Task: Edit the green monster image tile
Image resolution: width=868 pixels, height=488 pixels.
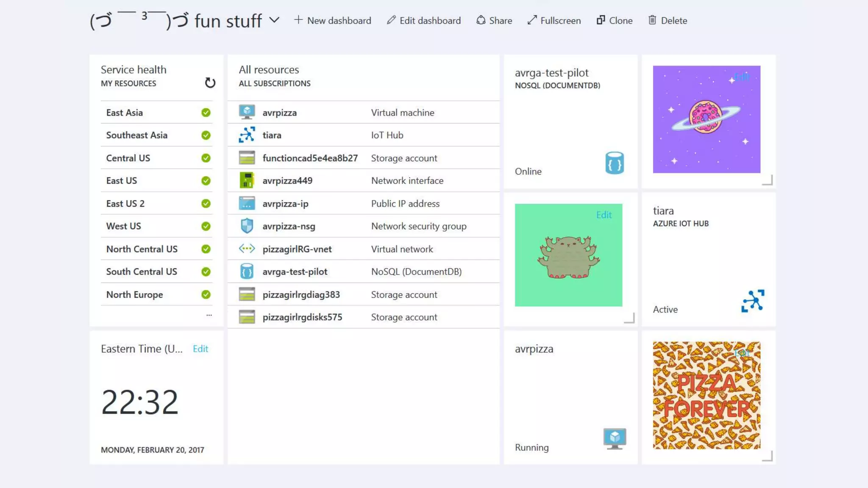Action: coord(604,215)
